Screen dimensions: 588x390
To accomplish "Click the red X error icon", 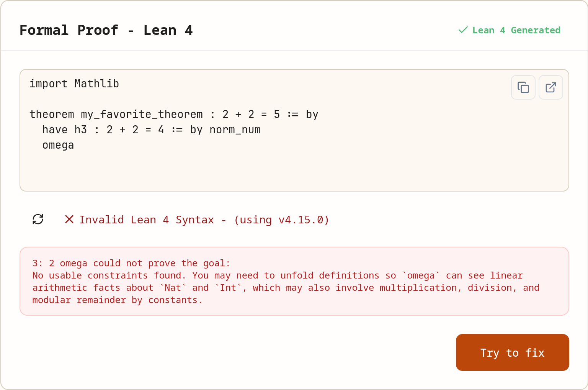I will click(x=69, y=219).
